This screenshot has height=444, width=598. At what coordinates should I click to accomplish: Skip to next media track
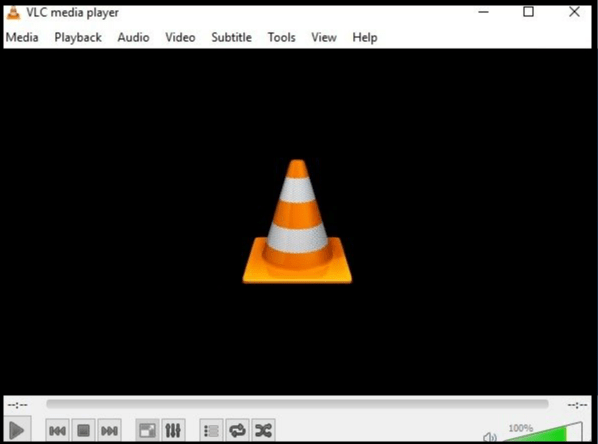pos(109,431)
